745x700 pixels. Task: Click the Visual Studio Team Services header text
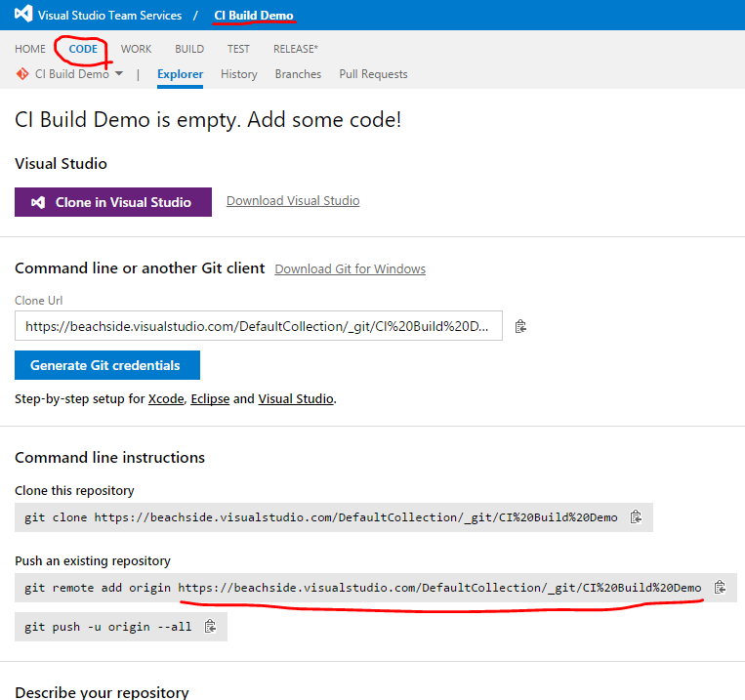(109, 16)
